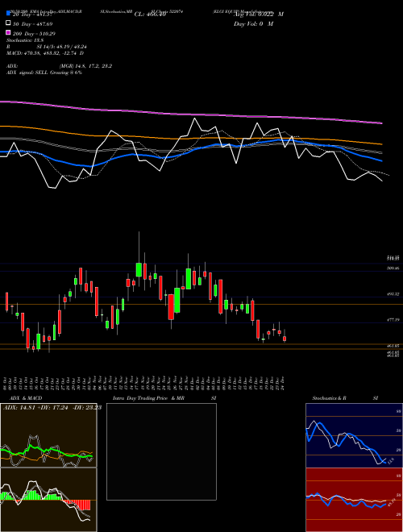The height and width of the screenshot is (532, 403).
Task: Click the closing price 'CL' value
Action: [150, 15]
